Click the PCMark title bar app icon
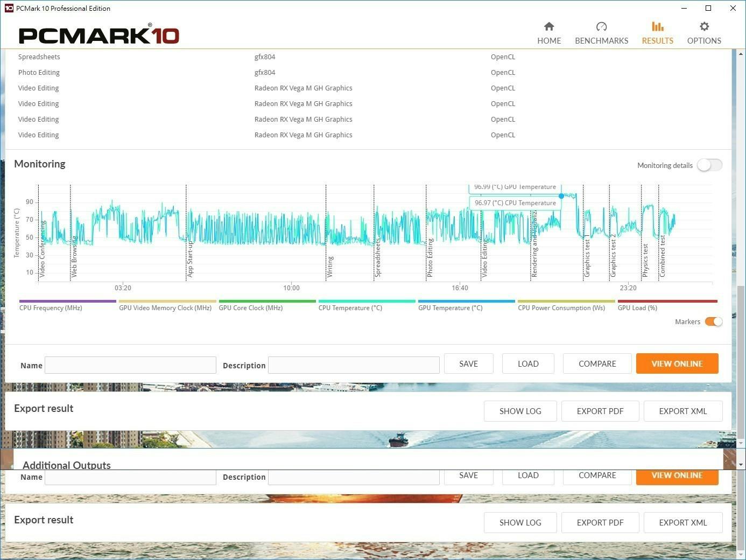 pos(9,8)
